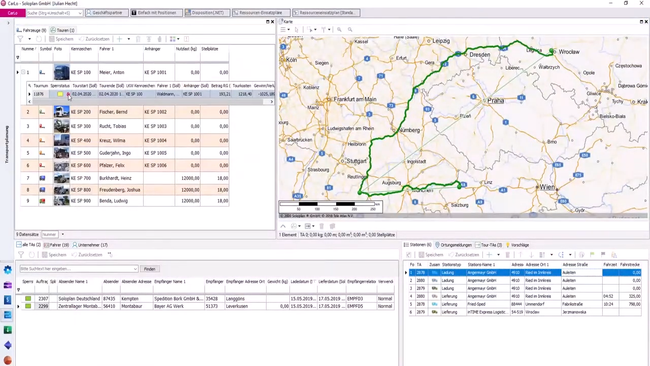Collapse the left sidebar with the chevron
Viewport: 650px width, 366px height.
click(x=8, y=23)
